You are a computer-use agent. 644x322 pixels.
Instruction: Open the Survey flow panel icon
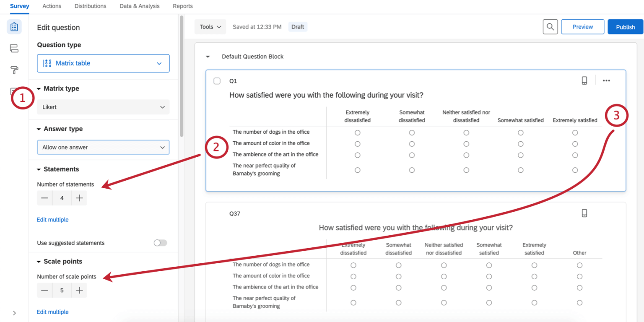[x=14, y=48]
